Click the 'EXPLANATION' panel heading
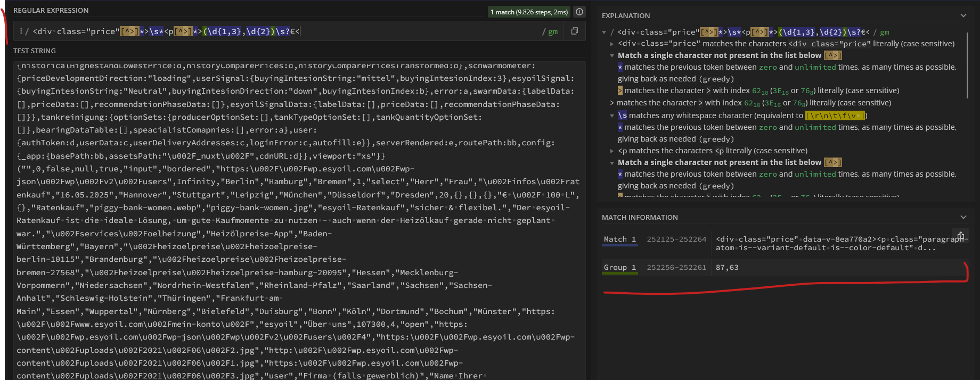This screenshot has height=380, width=980. [x=626, y=16]
